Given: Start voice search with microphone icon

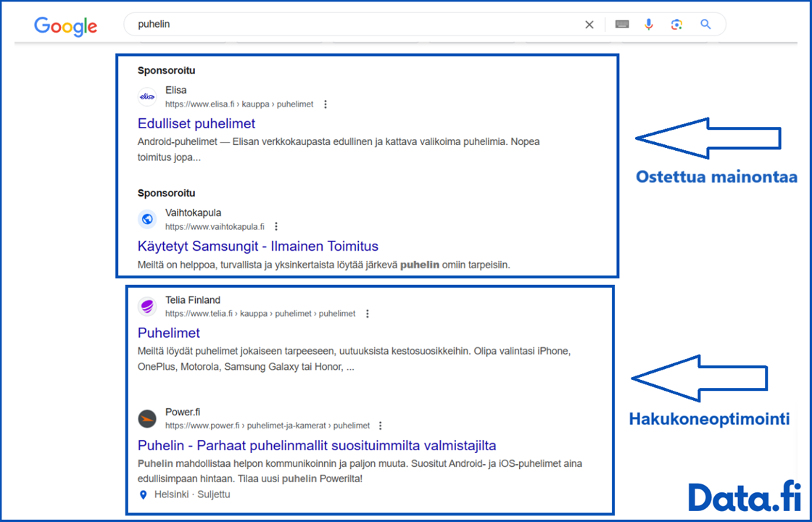Looking at the screenshot, I should (649, 25).
